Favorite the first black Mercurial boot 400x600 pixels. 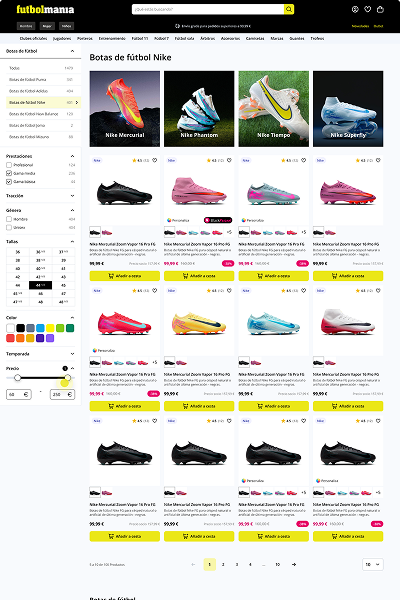point(155,160)
